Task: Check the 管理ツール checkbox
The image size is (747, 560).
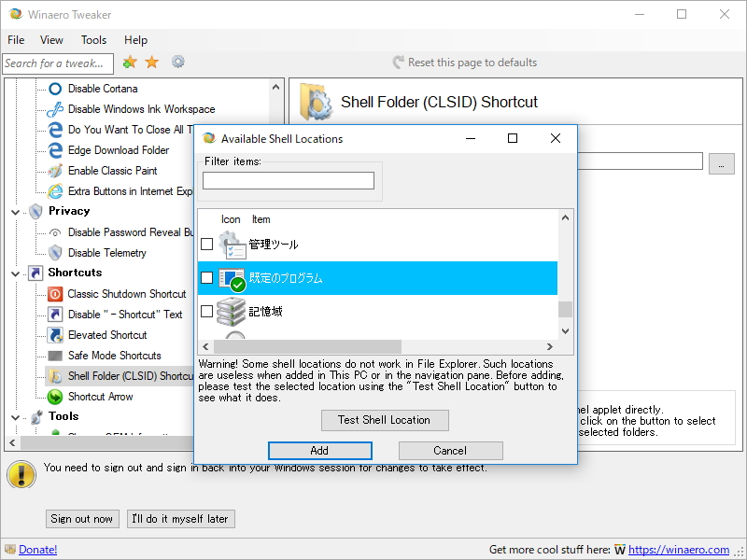Action: click(206, 244)
